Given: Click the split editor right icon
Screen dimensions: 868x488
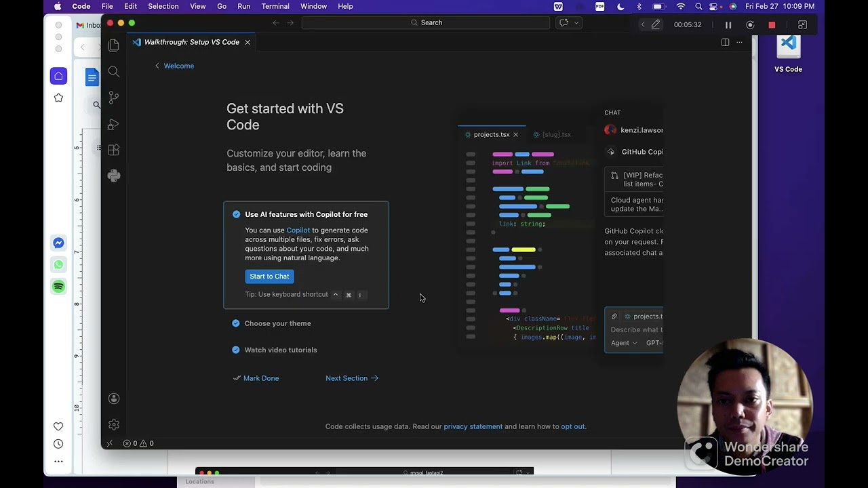Looking at the screenshot, I should pos(725,42).
